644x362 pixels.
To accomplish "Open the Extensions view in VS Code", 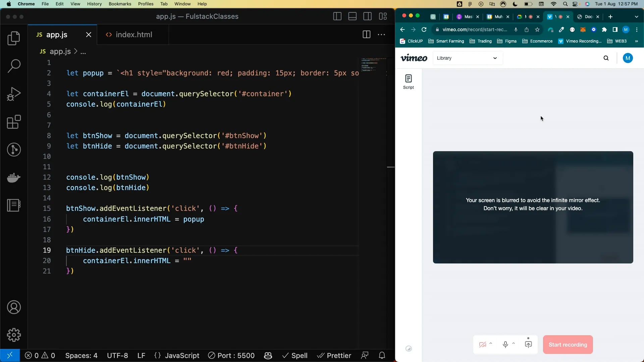I will pyautogui.click(x=14, y=122).
